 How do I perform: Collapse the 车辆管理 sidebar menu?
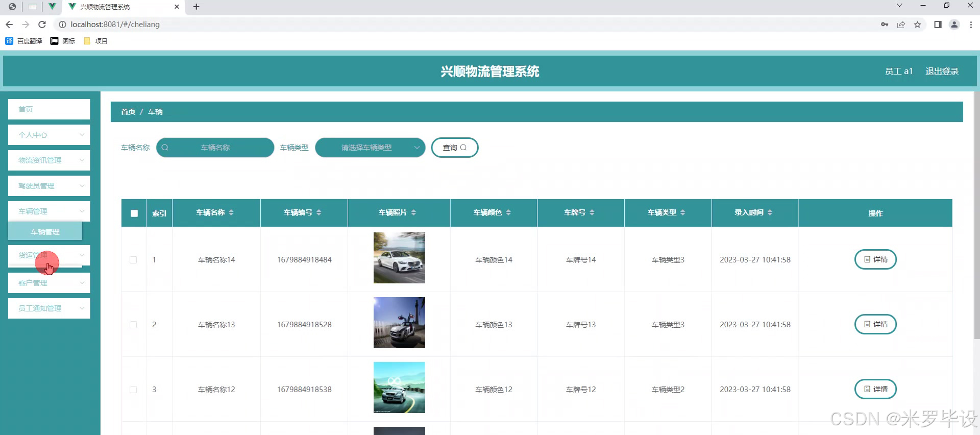point(49,211)
